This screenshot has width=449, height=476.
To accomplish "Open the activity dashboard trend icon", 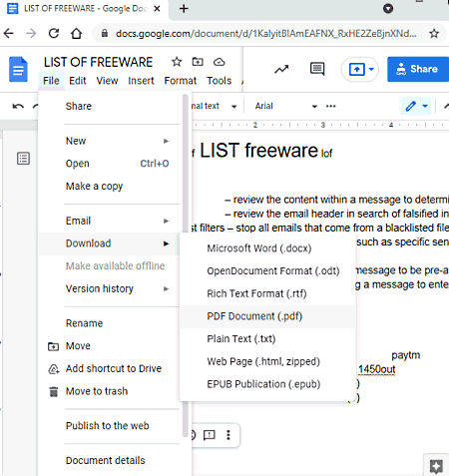I will pyautogui.click(x=281, y=69).
